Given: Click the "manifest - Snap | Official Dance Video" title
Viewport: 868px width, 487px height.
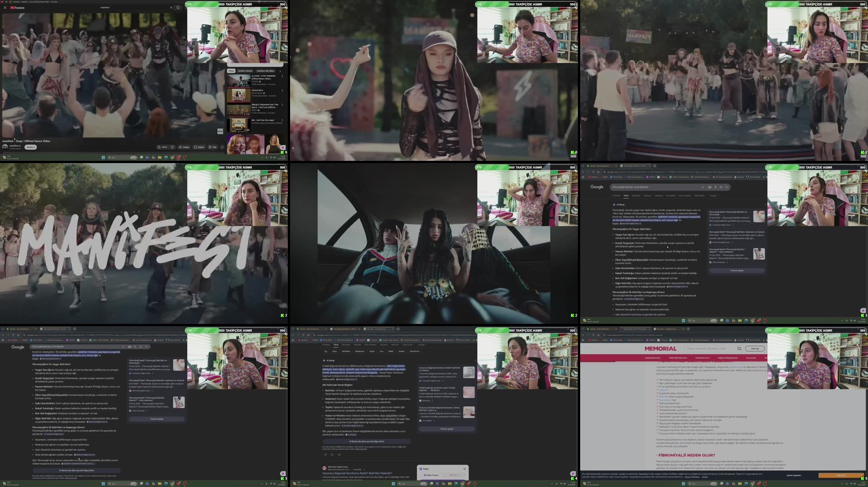Looking at the screenshot, I should click(26, 141).
